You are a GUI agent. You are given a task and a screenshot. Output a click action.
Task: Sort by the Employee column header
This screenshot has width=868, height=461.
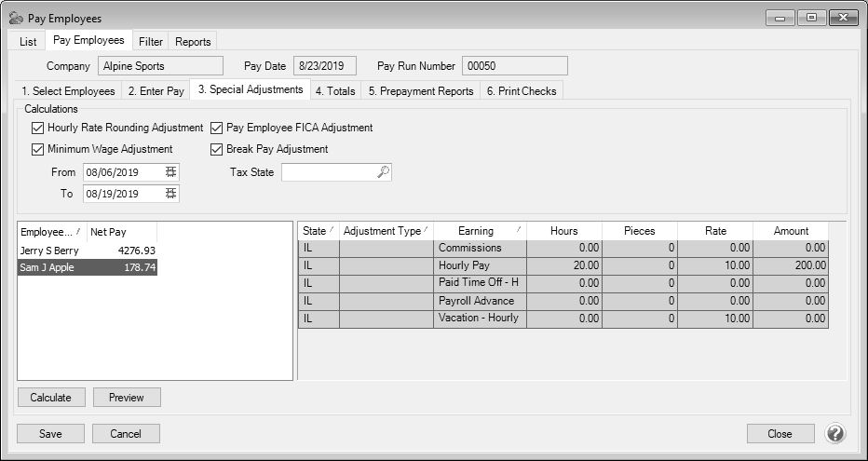[x=50, y=231]
